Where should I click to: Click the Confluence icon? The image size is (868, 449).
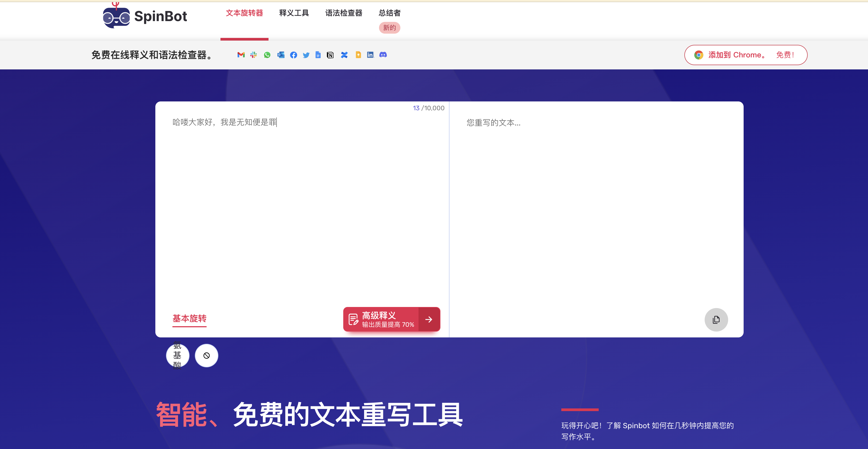tap(344, 55)
